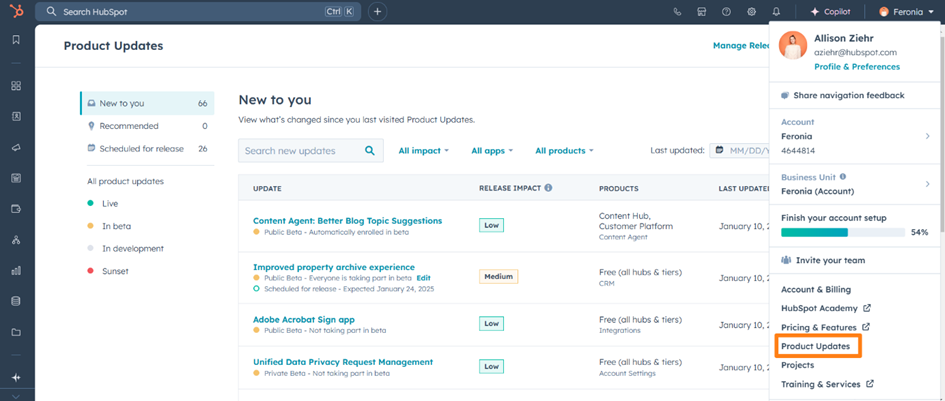This screenshot has height=401, width=945.
Task: Click the account setup progress bar
Action: 843,232
